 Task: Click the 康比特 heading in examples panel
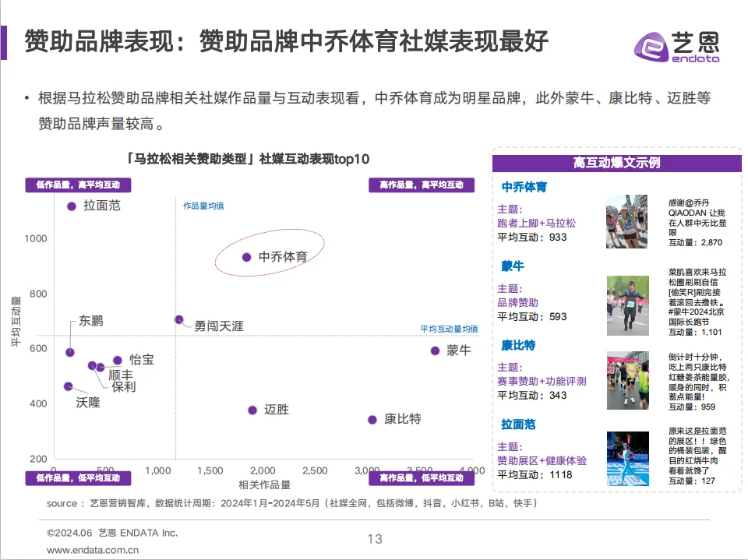point(519,345)
